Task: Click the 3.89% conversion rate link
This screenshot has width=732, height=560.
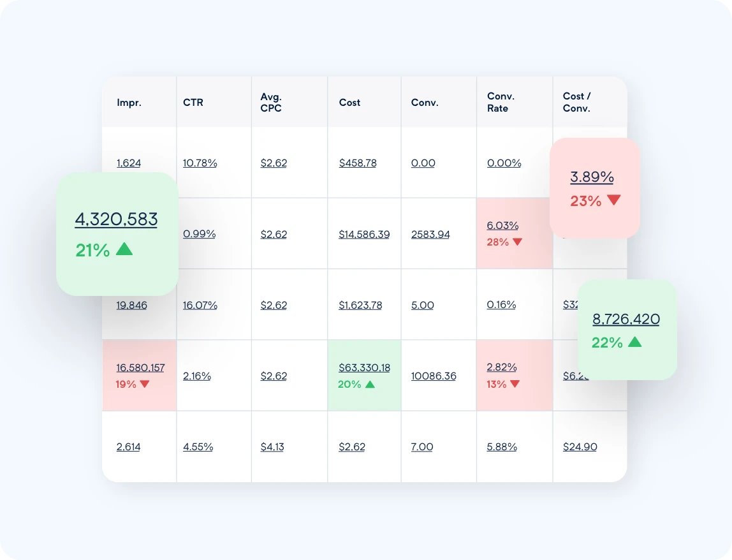Action: [592, 177]
